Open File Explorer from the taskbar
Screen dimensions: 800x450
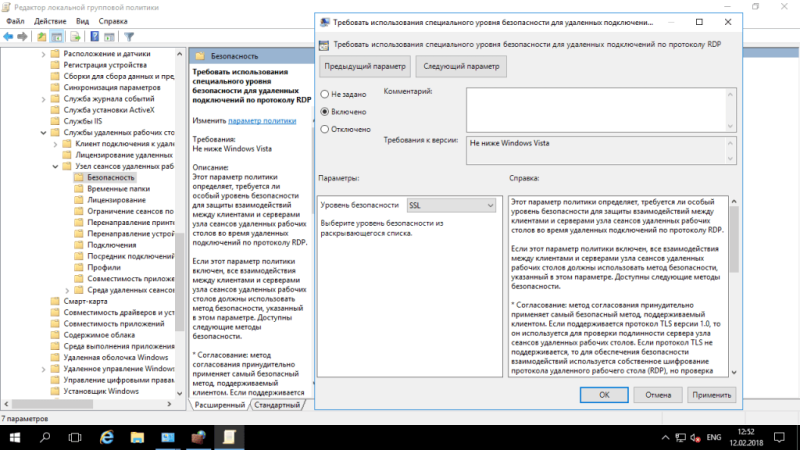pos(137,437)
